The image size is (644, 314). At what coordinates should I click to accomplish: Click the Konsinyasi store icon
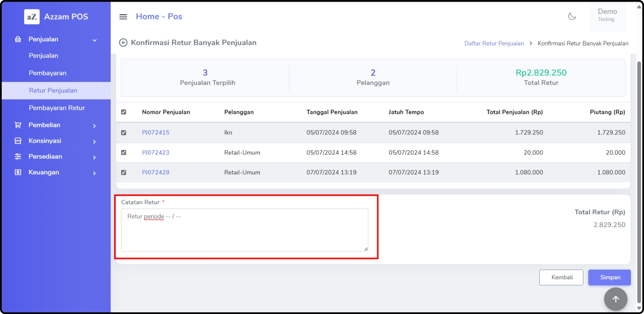pos(18,141)
